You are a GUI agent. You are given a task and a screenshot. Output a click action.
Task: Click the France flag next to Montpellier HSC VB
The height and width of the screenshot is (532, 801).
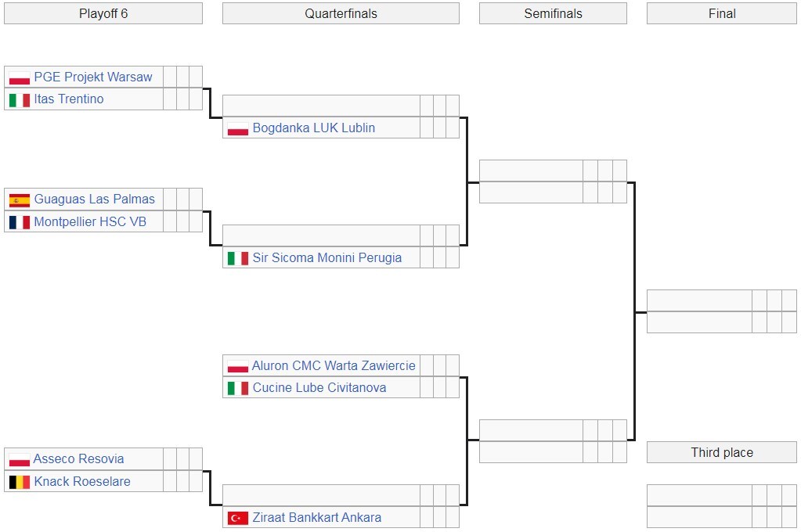pyautogui.click(x=20, y=222)
